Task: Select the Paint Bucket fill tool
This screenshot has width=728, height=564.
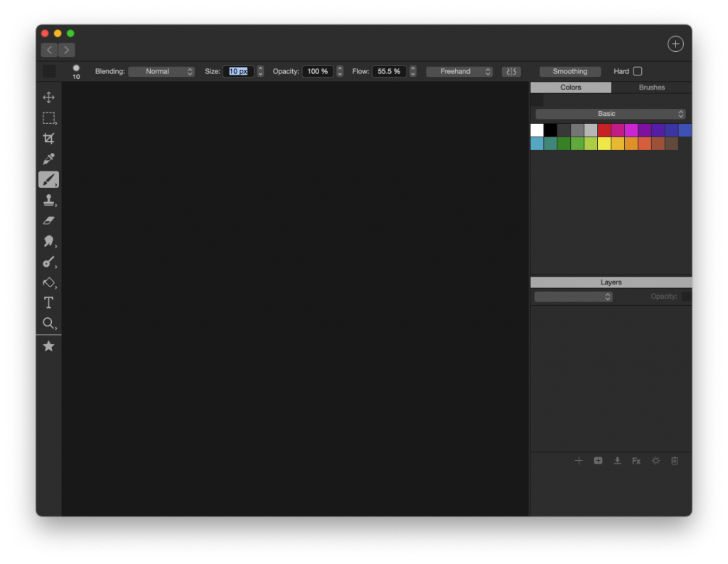Action: pos(49,282)
